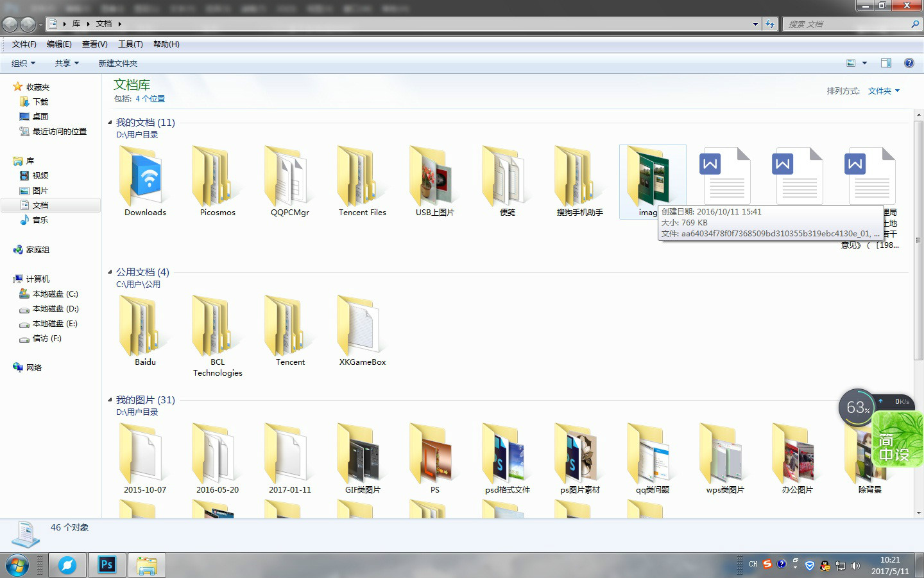Collapse the 我的图片 (31) group
This screenshot has height=578, width=924.
tap(110, 399)
